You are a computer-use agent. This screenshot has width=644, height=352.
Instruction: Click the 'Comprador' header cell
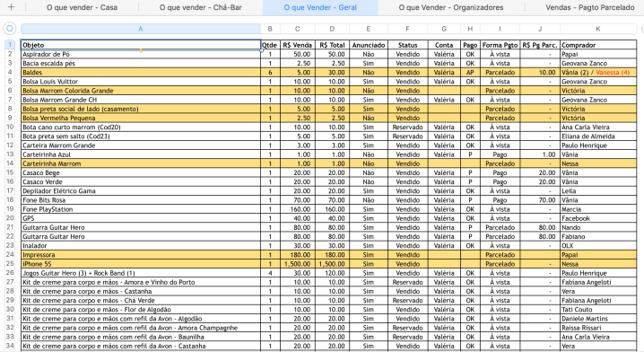598,45
